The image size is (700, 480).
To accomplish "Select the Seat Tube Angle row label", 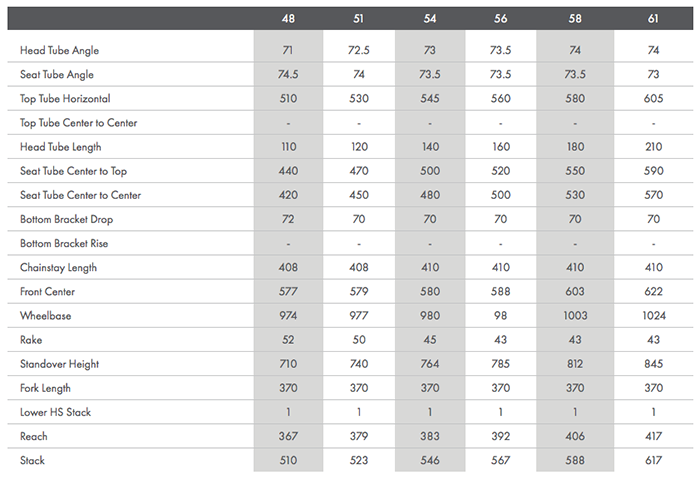I will tap(58, 75).
